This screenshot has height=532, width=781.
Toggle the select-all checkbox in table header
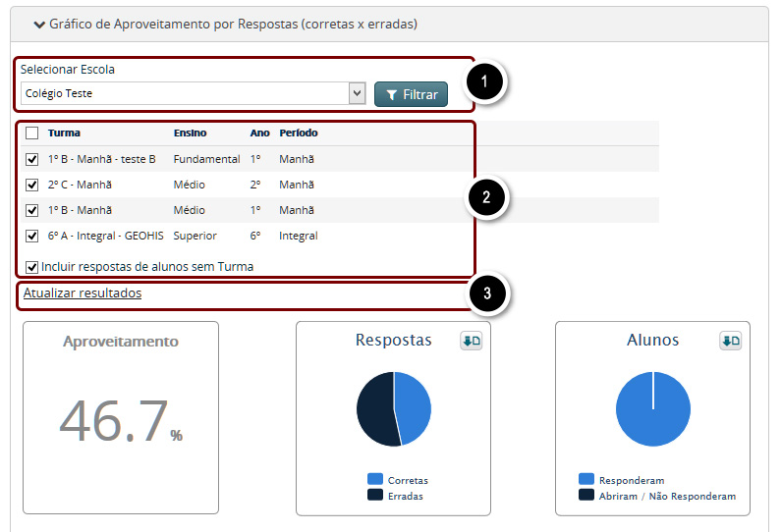[x=32, y=133]
